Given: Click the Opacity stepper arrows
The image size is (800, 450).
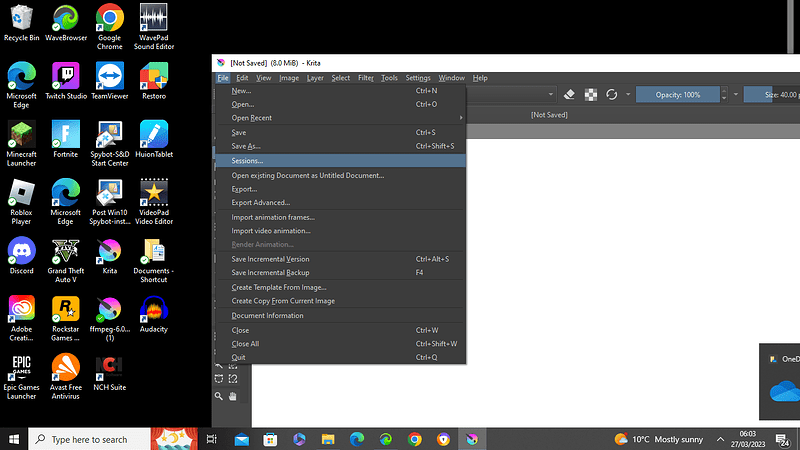Looking at the screenshot, I should [723, 94].
